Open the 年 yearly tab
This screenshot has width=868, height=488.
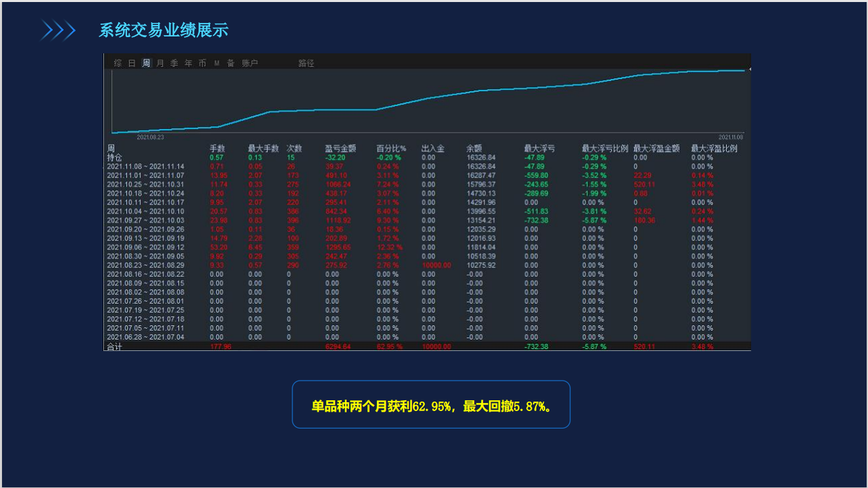188,63
